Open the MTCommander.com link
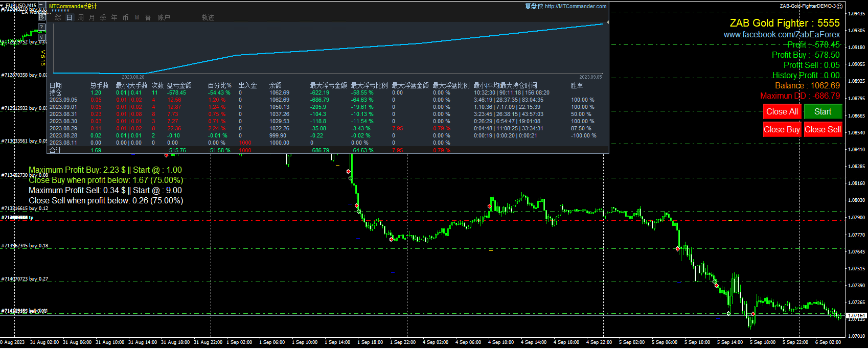The image size is (868, 349). pyautogui.click(x=576, y=6)
